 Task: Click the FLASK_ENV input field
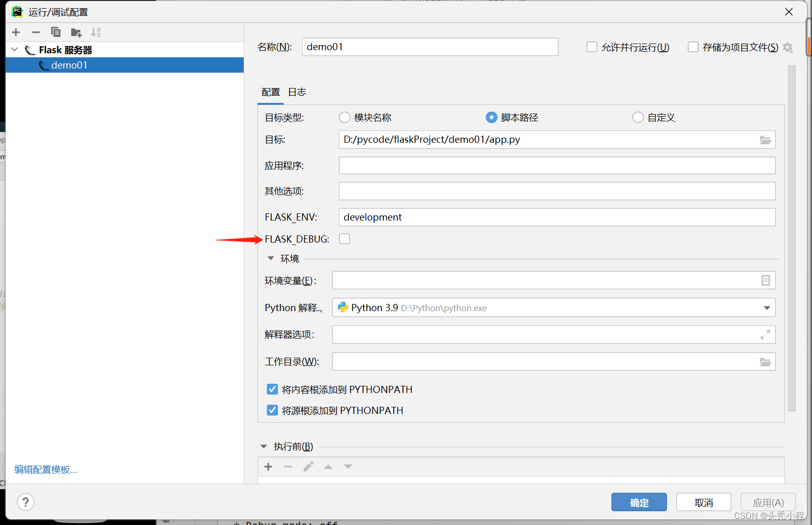tap(557, 217)
